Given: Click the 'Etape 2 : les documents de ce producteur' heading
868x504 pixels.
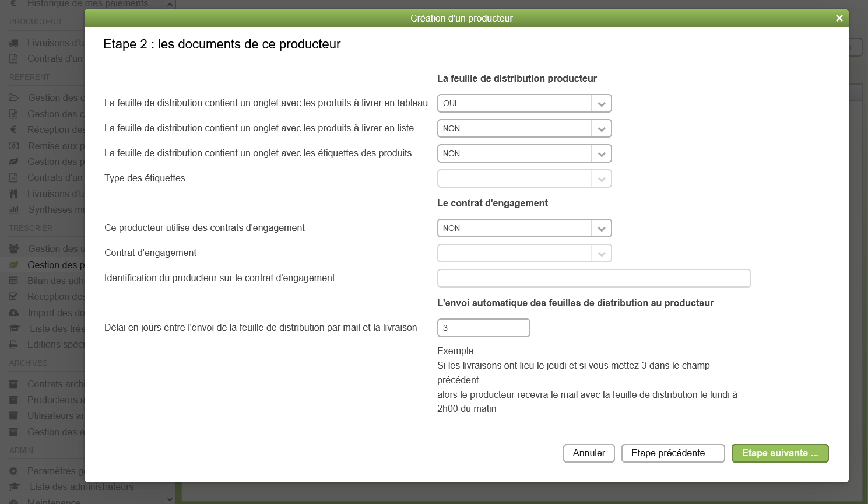Looking at the screenshot, I should pos(222,44).
